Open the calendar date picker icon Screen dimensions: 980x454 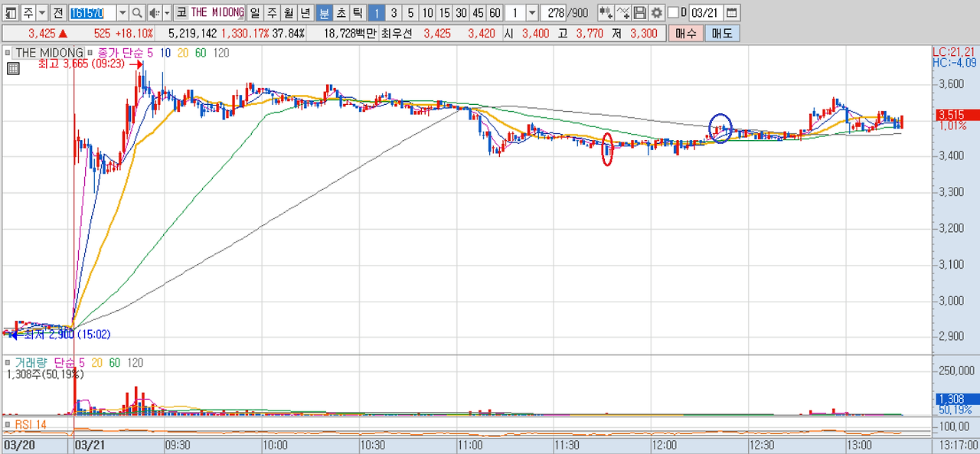click(x=731, y=13)
